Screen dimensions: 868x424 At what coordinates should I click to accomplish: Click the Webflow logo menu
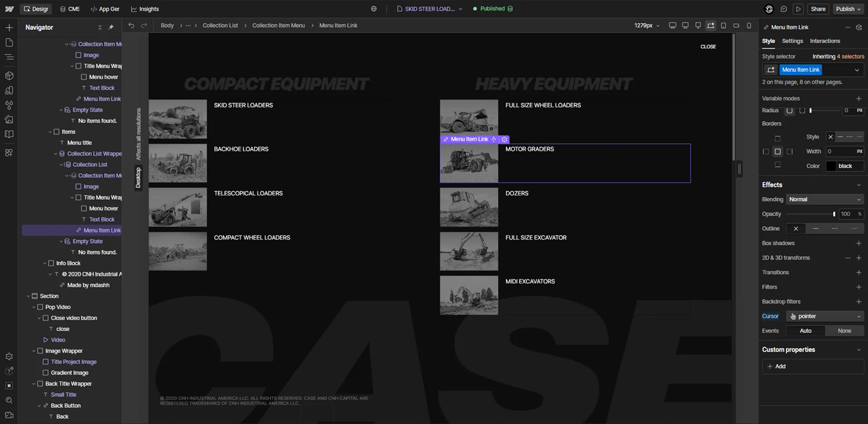click(9, 9)
